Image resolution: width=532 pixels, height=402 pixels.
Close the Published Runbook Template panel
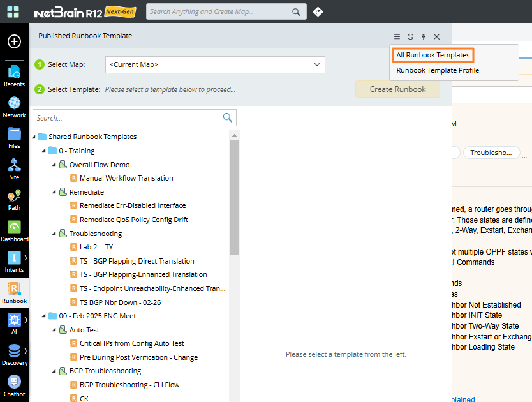[x=437, y=36]
